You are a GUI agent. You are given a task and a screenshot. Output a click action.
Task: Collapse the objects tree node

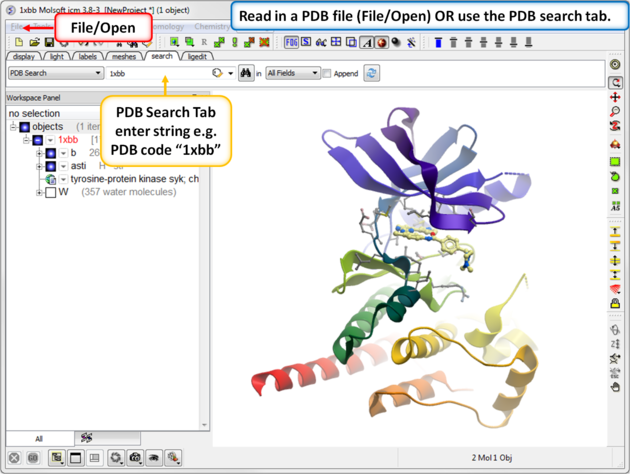point(14,127)
